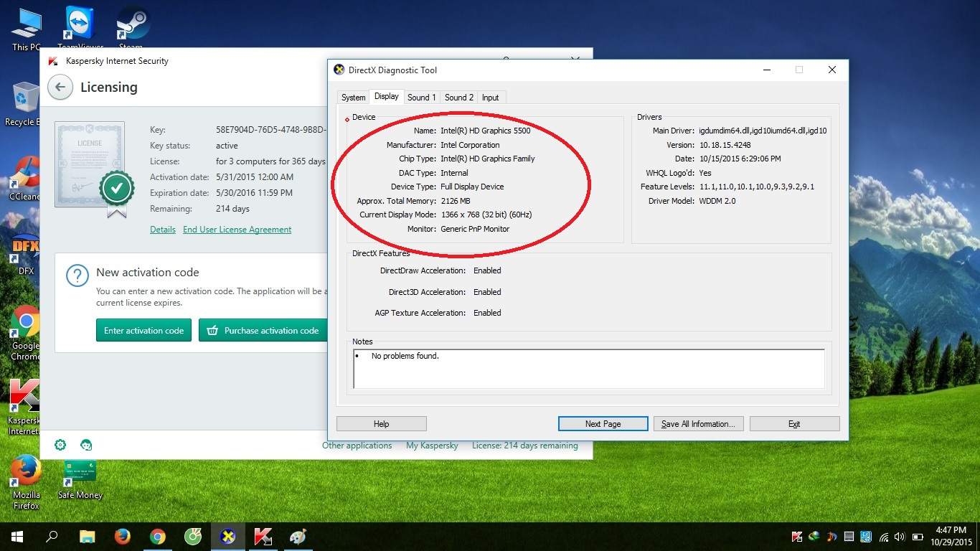The width and height of the screenshot is (980, 551).
Task: Select DirectX Diagnostic taskbar icon
Action: tap(228, 537)
